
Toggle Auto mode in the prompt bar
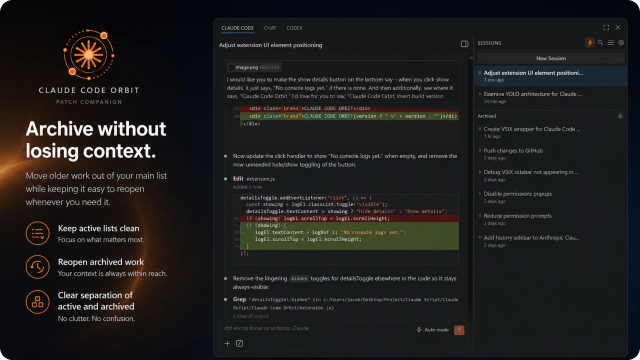tap(433, 330)
